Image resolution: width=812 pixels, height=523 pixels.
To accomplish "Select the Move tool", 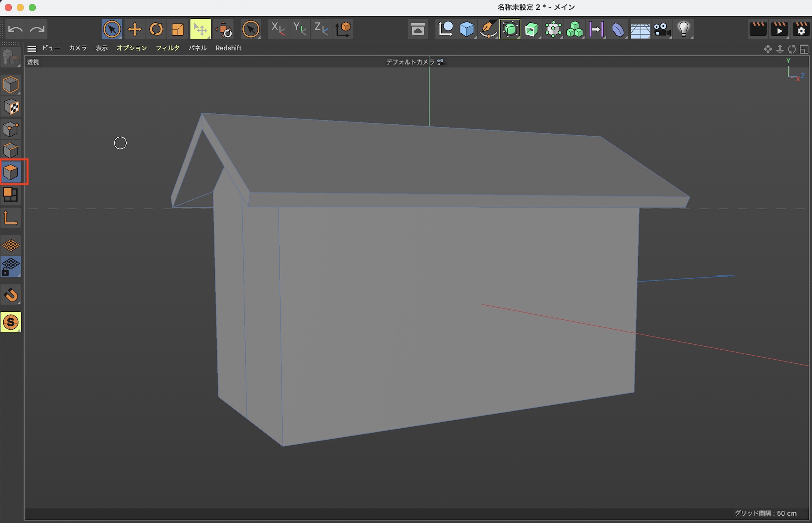I will 134,29.
